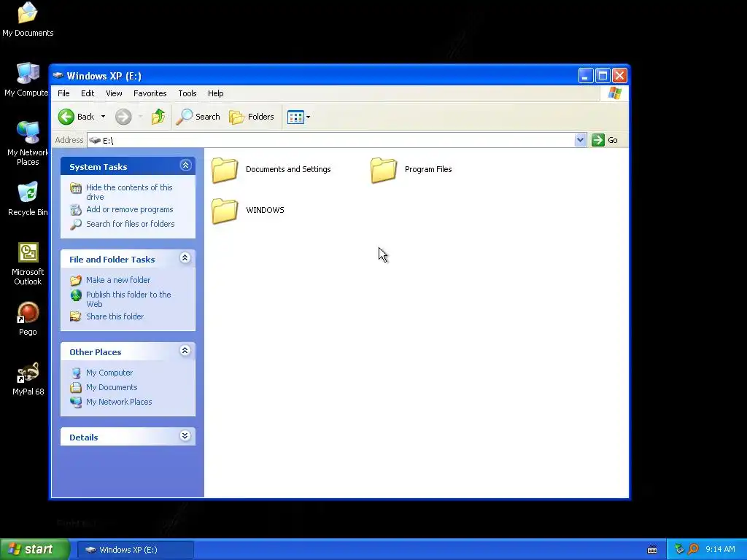Click Add or remove programs link
Screen dimensions: 747x560
130,209
